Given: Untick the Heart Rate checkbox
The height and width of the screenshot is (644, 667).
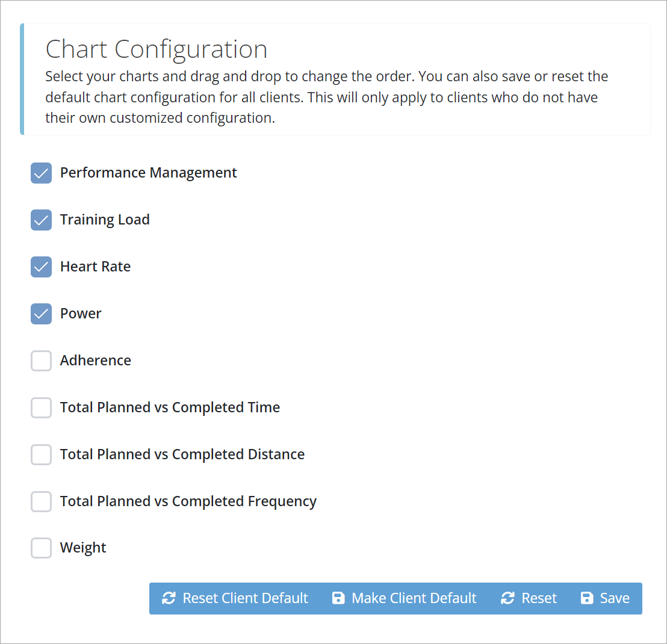Looking at the screenshot, I should click(x=42, y=267).
